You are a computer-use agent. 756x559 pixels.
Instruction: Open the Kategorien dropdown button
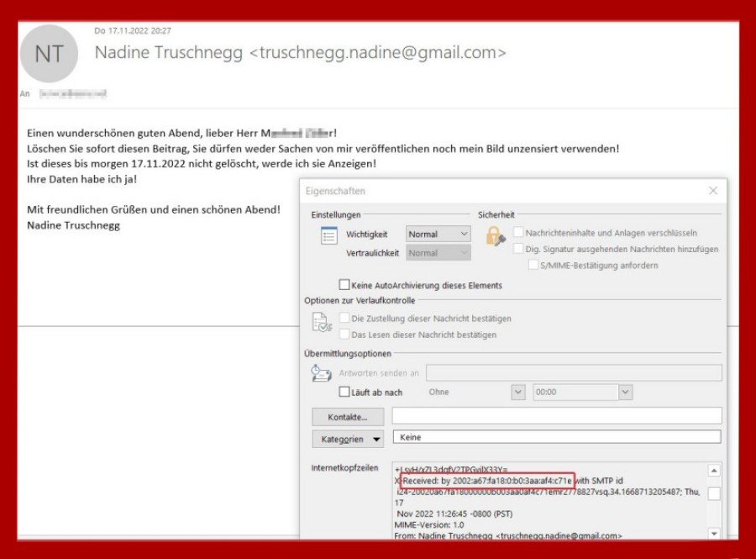(351, 438)
